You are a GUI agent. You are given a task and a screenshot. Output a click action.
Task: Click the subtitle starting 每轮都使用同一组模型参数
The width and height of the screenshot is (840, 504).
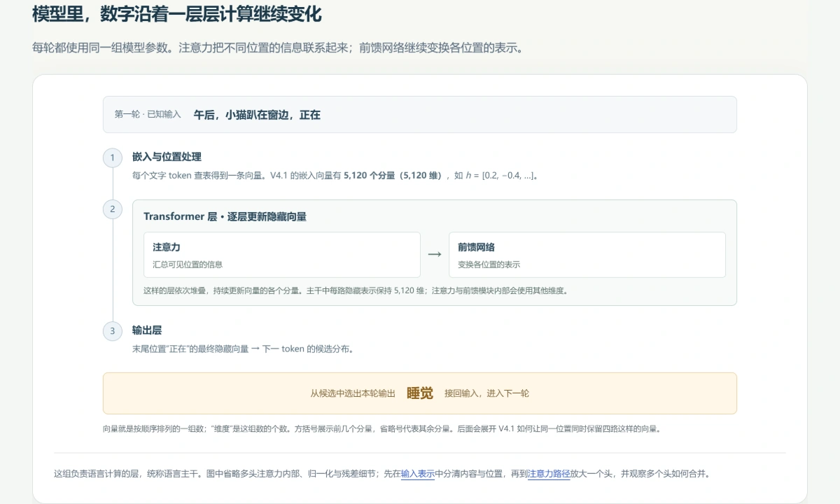click(x=277, y=48)
